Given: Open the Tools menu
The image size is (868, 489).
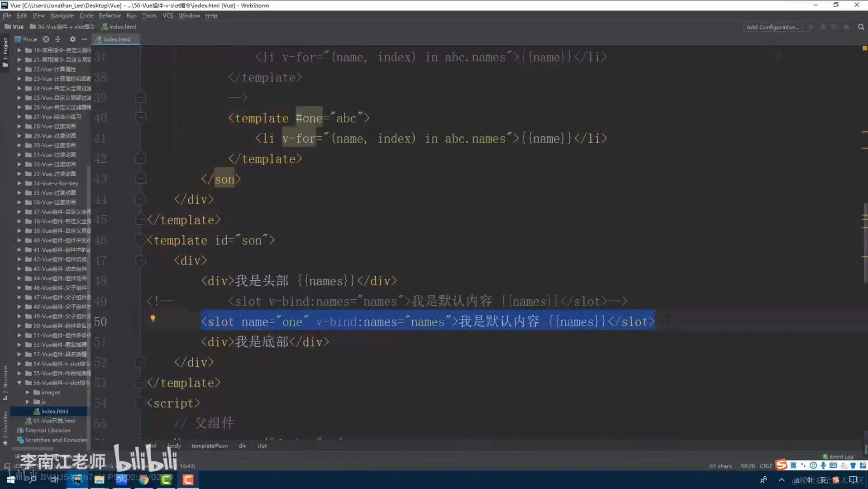Looking at the screenshot, I should click(x=149, y=15).
